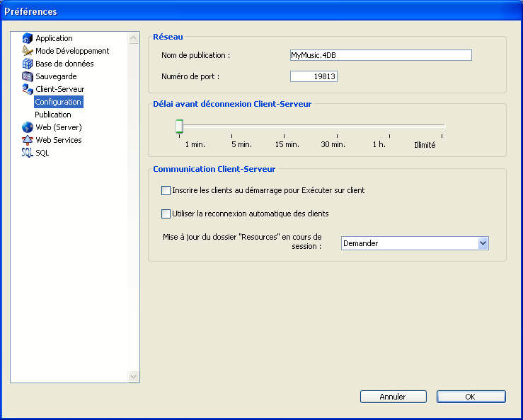Select the Configuration tree item
Screen dimensions: 523x420
tap(58, 102)
